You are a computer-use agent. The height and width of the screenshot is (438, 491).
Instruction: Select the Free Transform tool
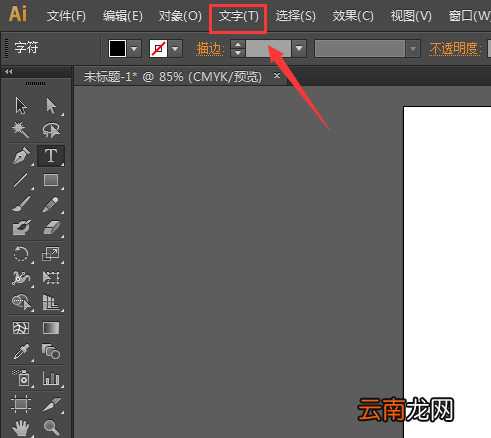click(x=51, y=278)
